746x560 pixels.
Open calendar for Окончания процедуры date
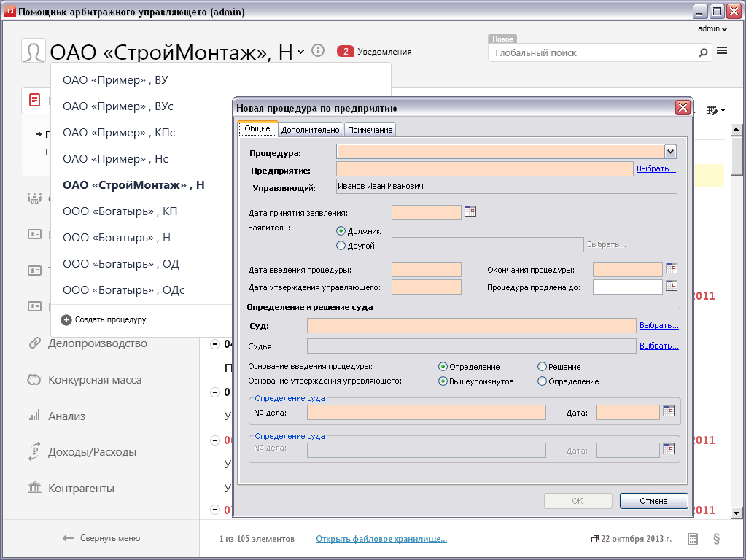click(672, 268)
